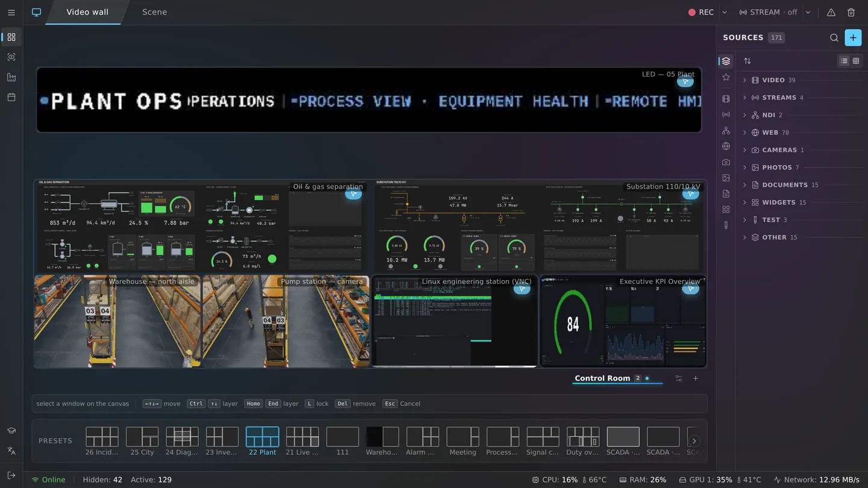Screen dimensions: 868x488
Task: Add a new wall tab with plus
Action: tap(696, 378)
